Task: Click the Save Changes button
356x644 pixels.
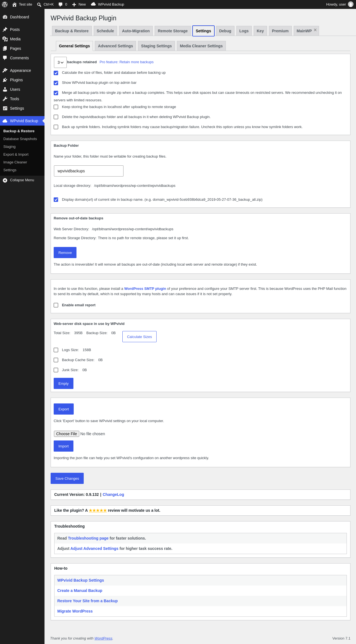Action: [x=67, y=478]
